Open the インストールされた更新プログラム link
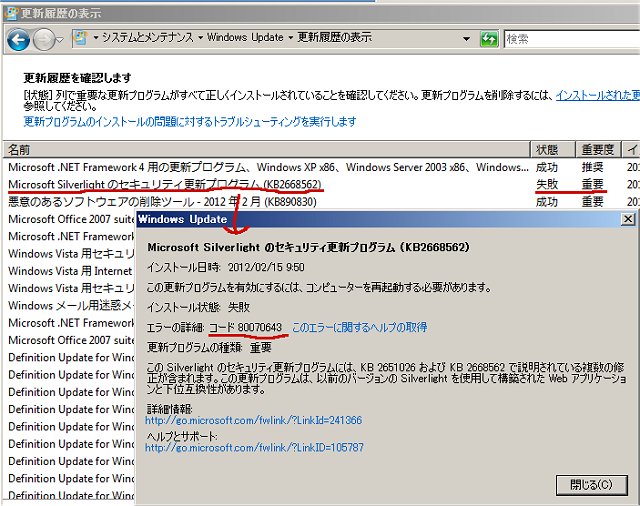Viewport: 640px width, 506px height. [x=598, y=95]
